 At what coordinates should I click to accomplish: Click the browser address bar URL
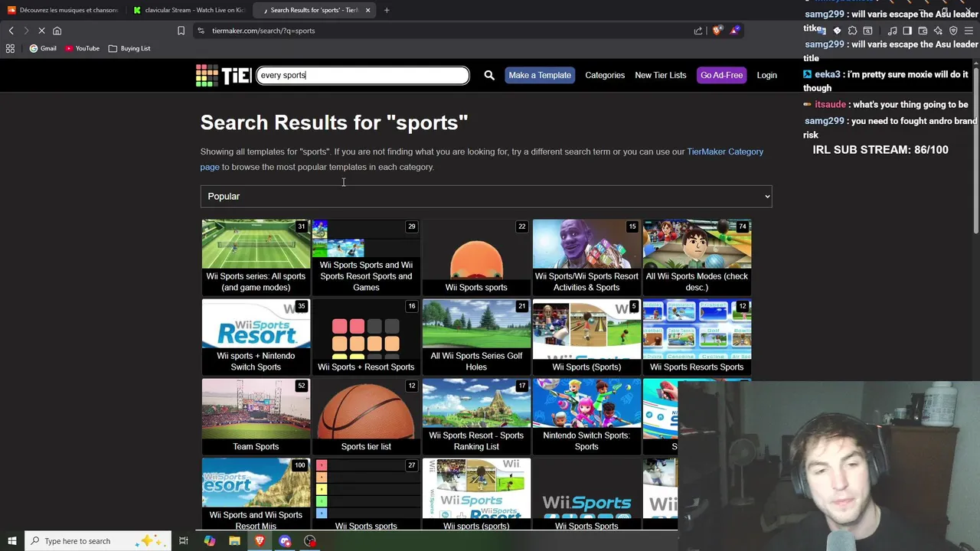click(263, 31)
